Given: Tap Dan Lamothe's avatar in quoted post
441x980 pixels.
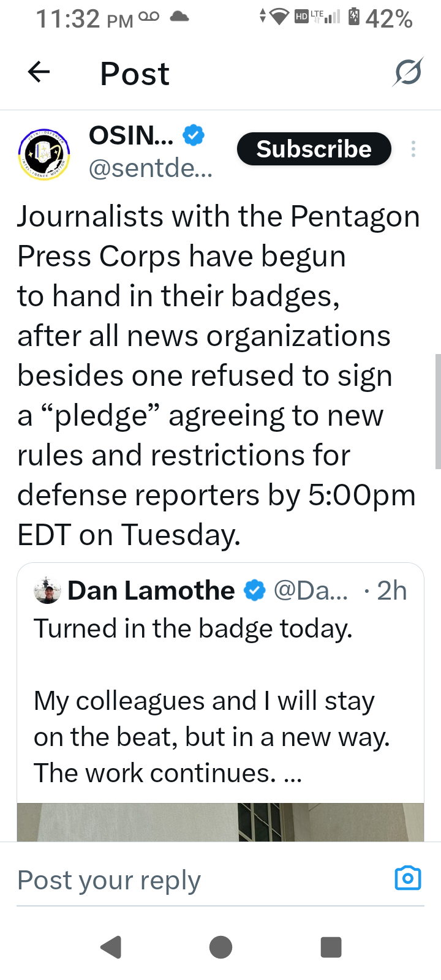Looking at the screenshot, I should tap(48, 590).
